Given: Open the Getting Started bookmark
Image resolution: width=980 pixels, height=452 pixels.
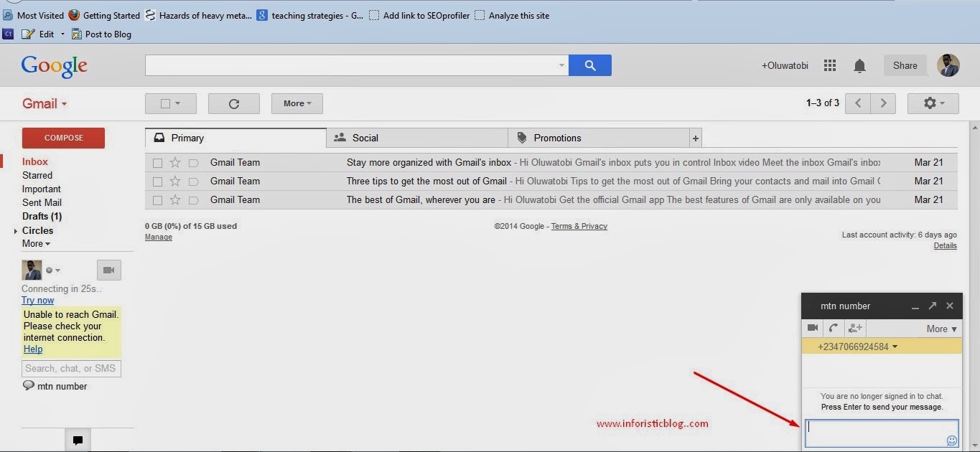Looking at the screenshot, I should click(x=104, y=15).
